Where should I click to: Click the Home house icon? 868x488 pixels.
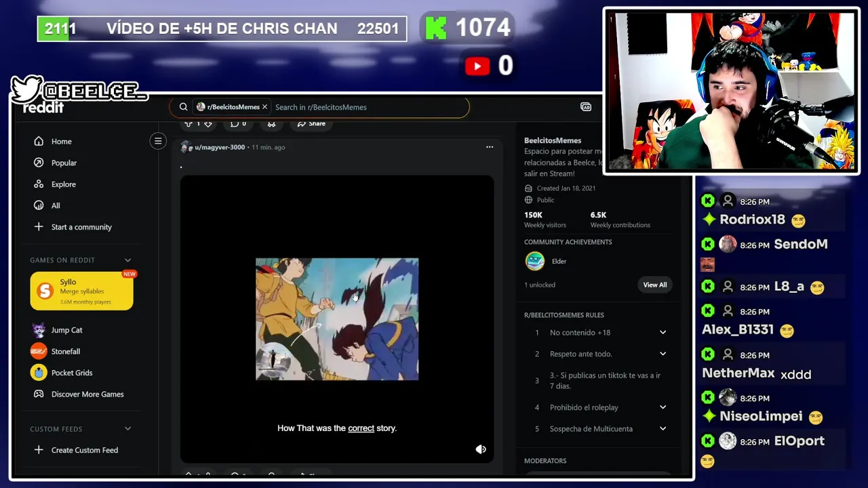point(39,141)
